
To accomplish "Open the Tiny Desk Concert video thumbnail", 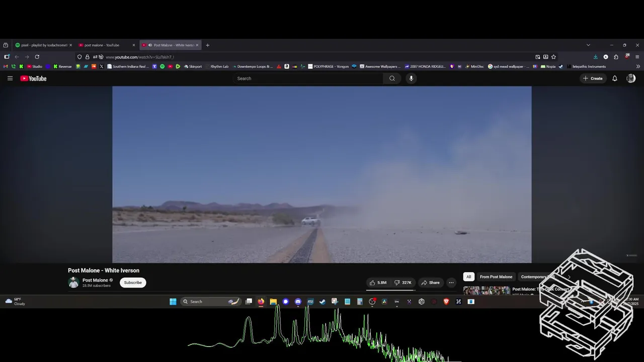I will (x=487, y=291).
